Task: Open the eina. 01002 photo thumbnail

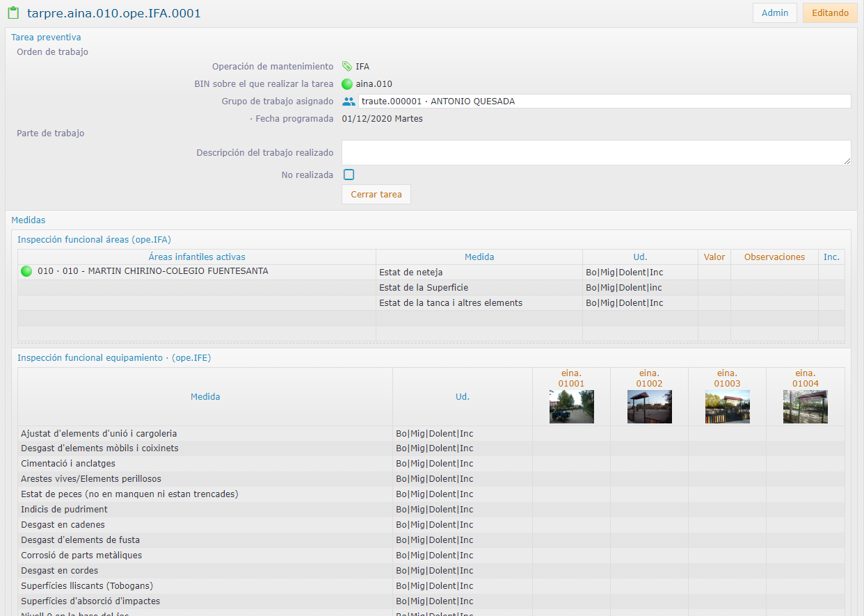Action: point(650,407)
